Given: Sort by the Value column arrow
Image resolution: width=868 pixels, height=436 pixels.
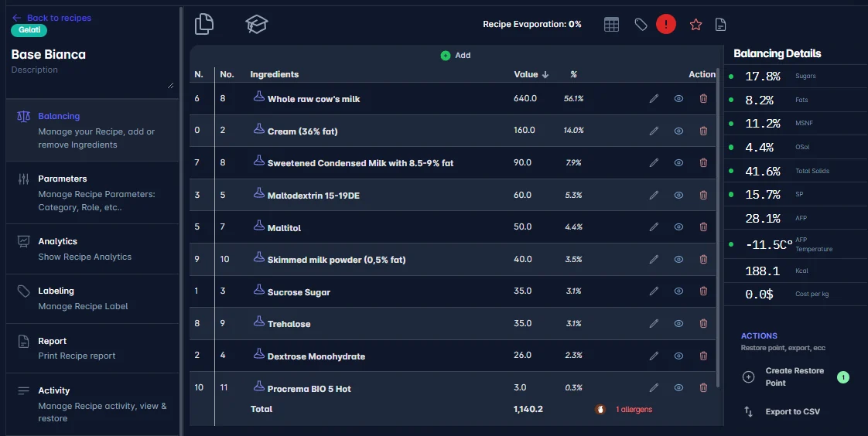Looking at the screenshot, I should [x=545, y=74].
